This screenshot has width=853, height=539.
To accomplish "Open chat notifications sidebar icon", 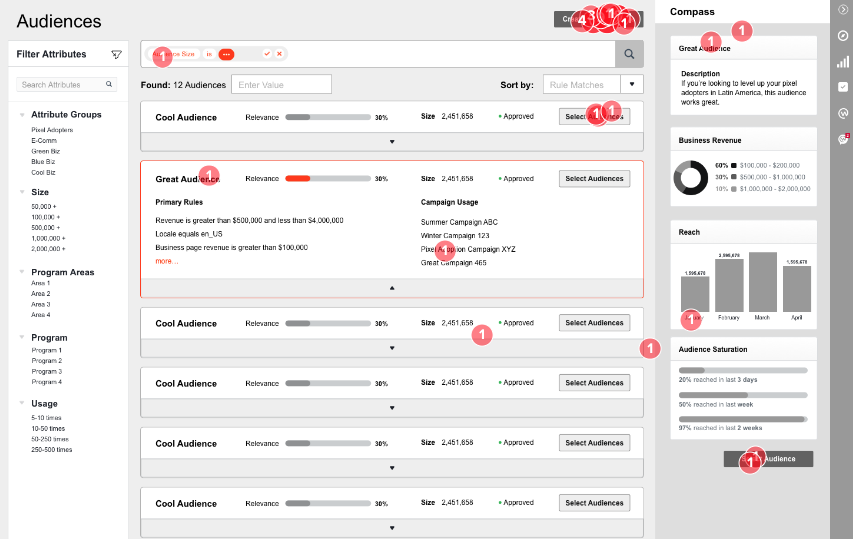I will pos(843,139).
